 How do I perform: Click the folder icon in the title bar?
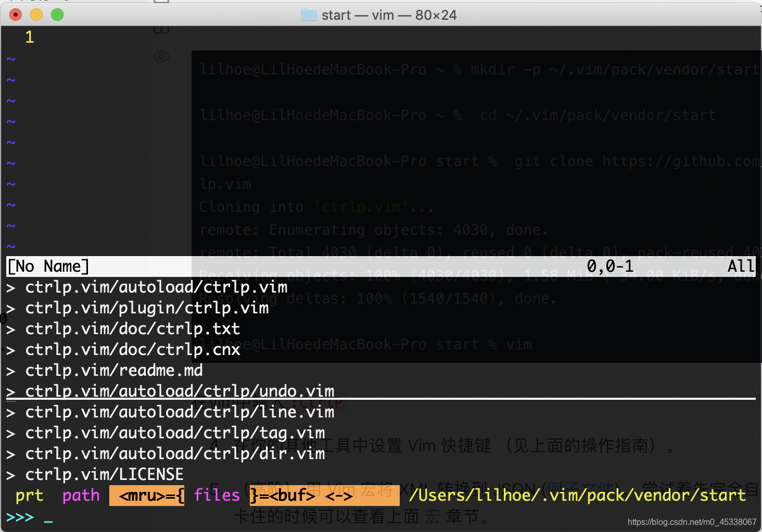(x=309, y=15)
